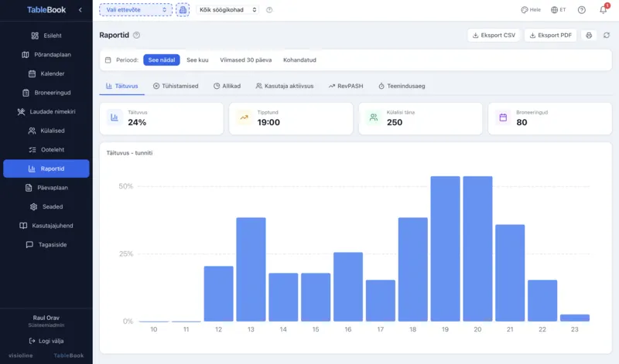Viewport: 619px width, 364px height.
Task: Click the Logi välja link
Action: pos(46,341)
